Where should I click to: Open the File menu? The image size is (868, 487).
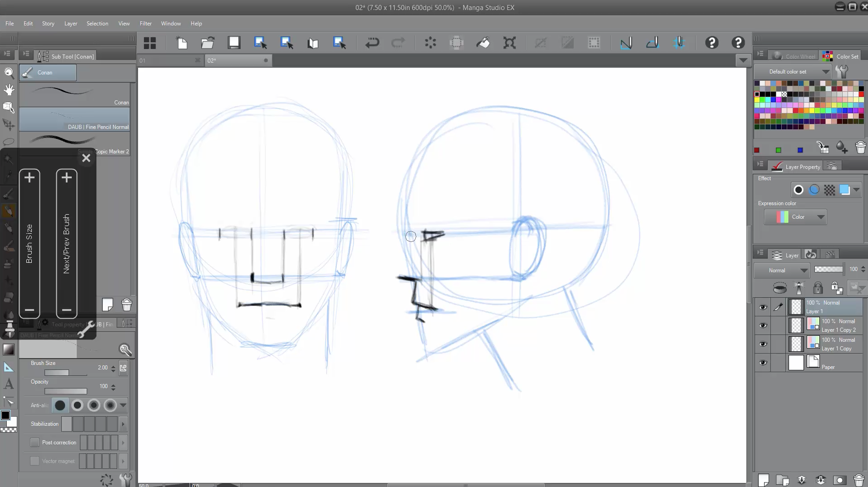[x=10, y=23]
